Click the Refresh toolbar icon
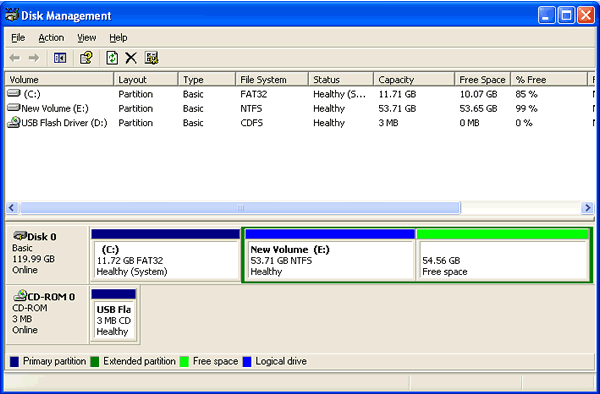600x394 pixels. pos(112,58)
